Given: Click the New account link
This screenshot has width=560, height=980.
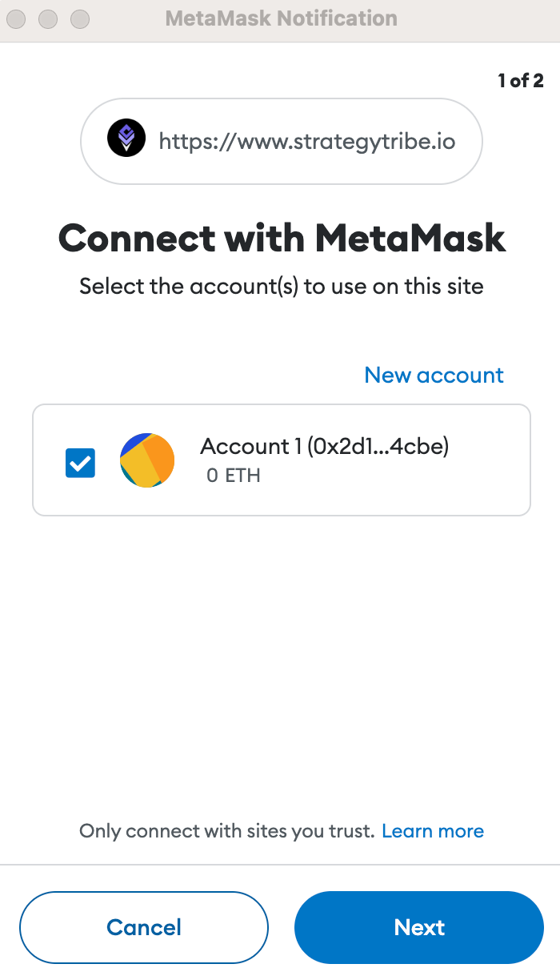Looking at the screenshot, I should (434, 375).
